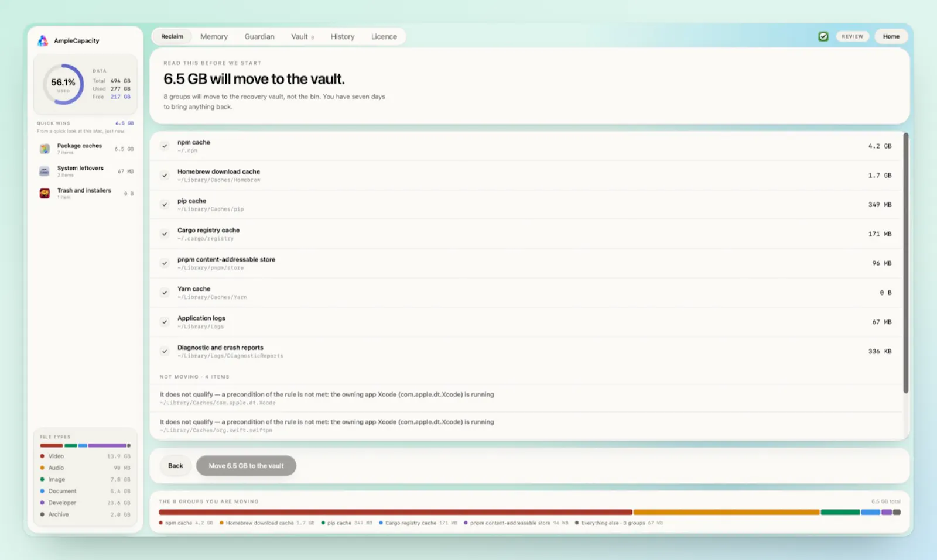Image resolution: width=937 pixels, height=560 pixels.
Task: Click the 4.2 GB size of npm cache
Action: tap(880, 146)
